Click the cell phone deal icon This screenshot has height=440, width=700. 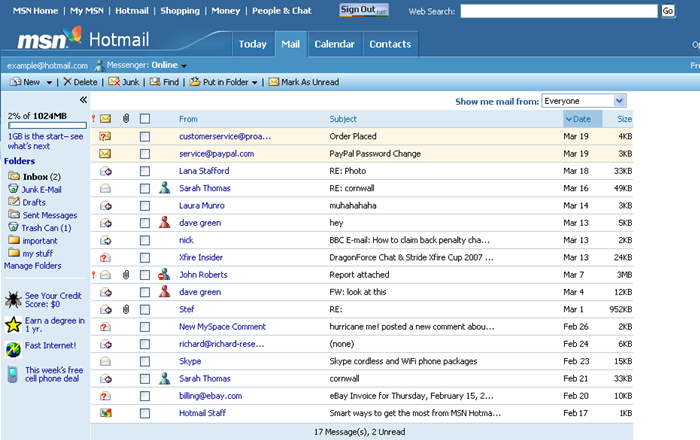(x=13, y=374)
